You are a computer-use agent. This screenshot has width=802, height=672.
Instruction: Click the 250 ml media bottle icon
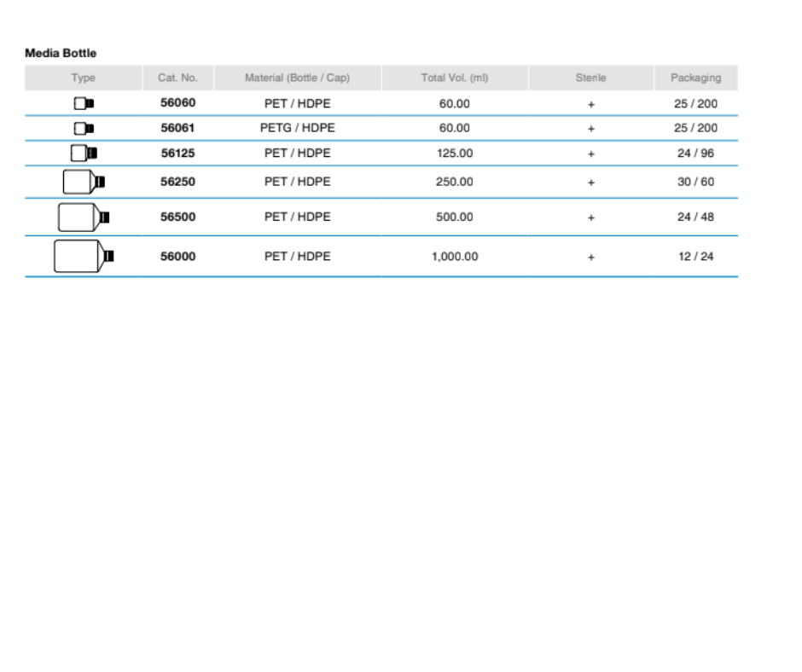[84, 182]
